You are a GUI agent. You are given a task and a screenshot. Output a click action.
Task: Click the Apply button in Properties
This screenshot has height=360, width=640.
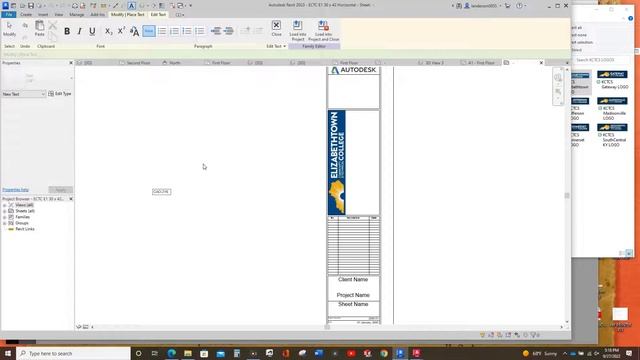click(60, 190)
